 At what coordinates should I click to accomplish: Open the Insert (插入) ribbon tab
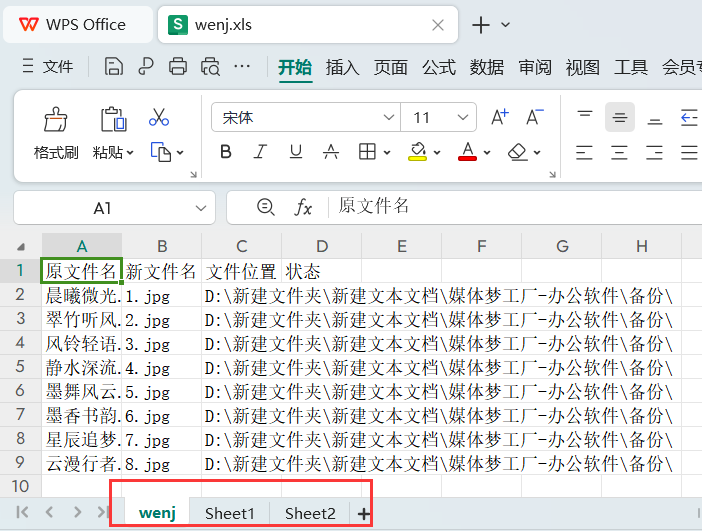pos(342,67)
